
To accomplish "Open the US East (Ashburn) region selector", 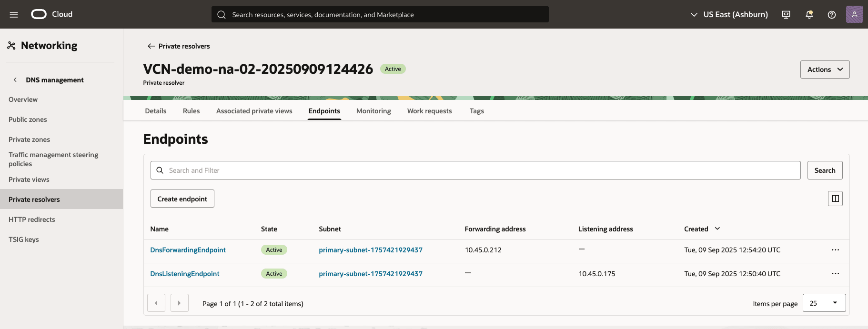I will 729,14.
